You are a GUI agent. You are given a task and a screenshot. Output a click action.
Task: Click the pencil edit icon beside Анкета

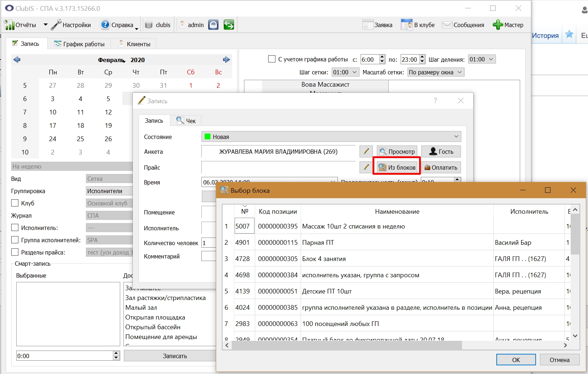click(366, 152)
